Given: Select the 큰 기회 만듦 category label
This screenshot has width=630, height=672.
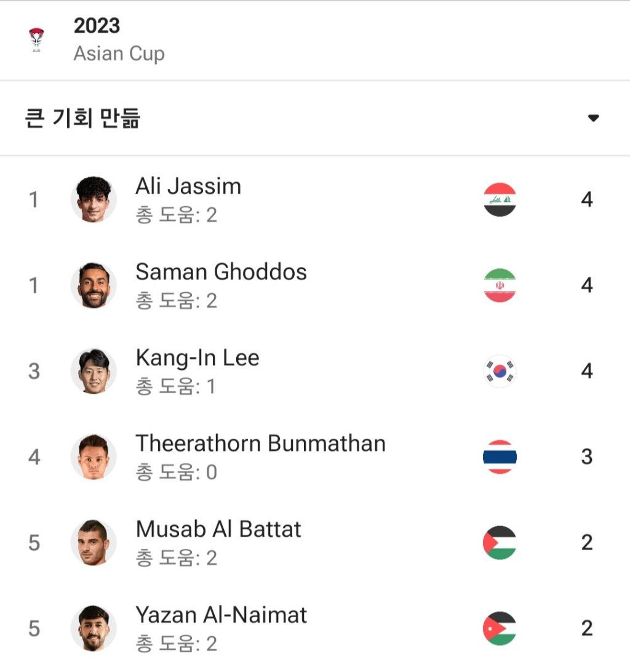Looking at the screenshot, I should (82, 118).
